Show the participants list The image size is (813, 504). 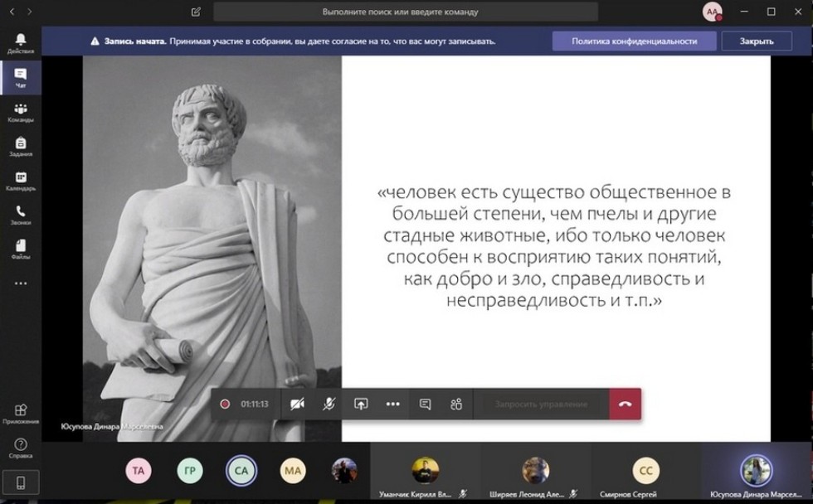(x=456, y=404)
